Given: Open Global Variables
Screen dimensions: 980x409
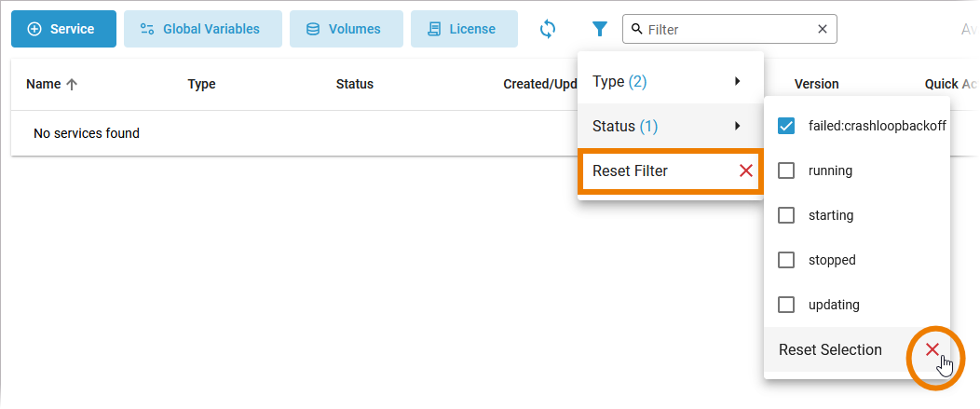Looking at the screenshot, I should 203,29.
